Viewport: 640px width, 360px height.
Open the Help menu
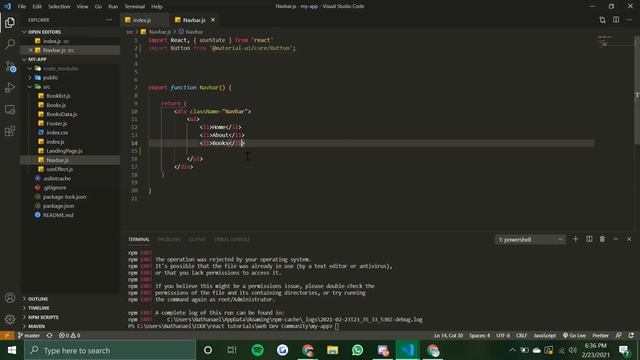tap(157, 7)
